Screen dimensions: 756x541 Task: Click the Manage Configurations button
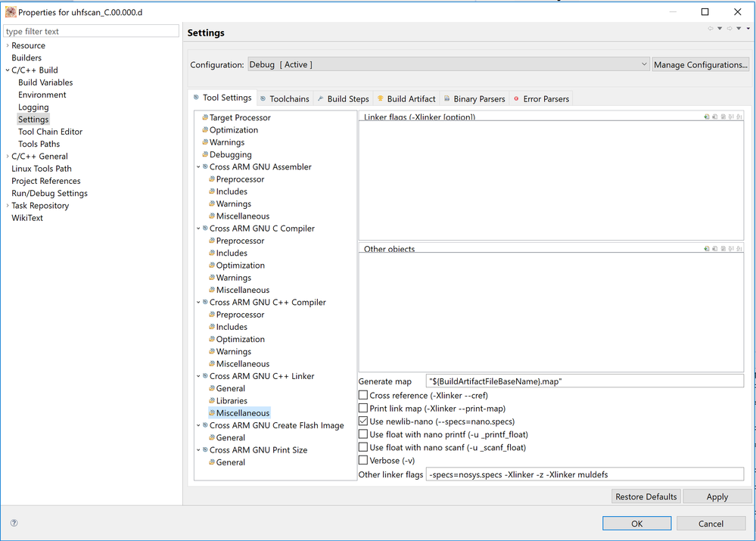[700, 65]
